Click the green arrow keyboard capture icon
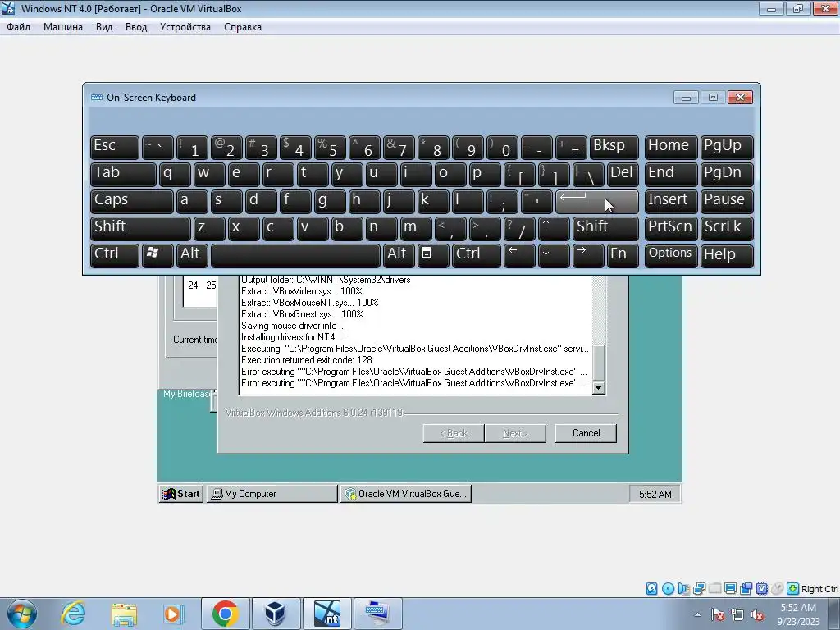 point(792,589)
